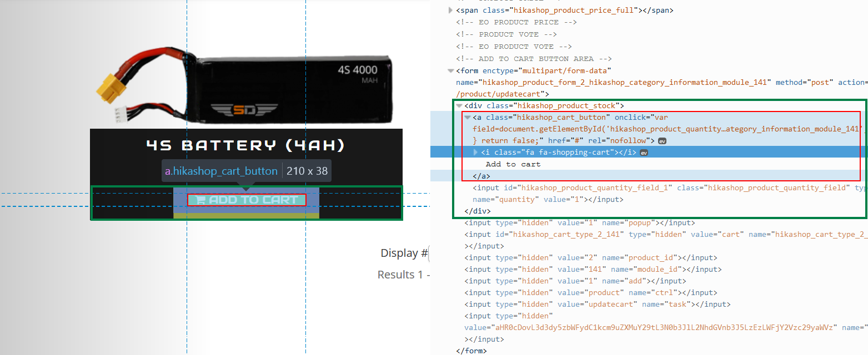Select the hidden input named task
Viewport: 868px width, 355px height.
point(598,305)
